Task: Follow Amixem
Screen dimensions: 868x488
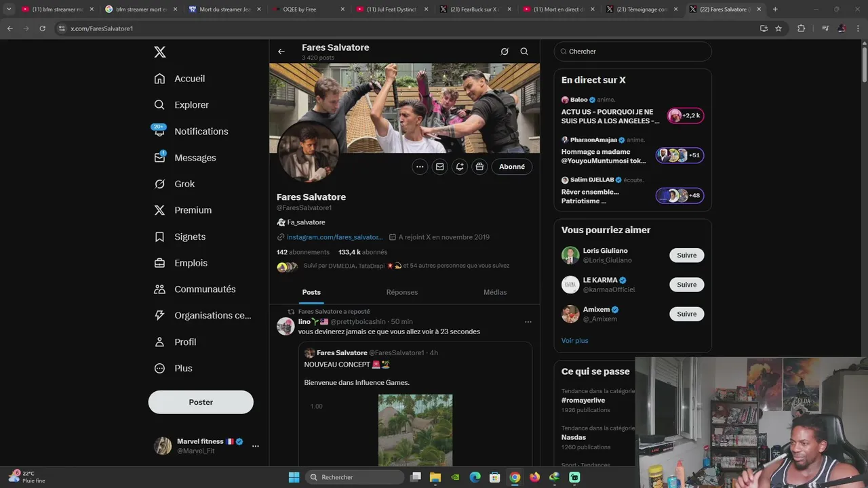Action: [687, 314]
